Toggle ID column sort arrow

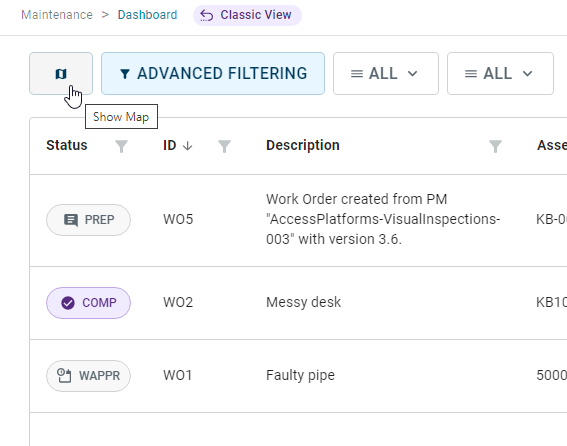tap(188, 146)
